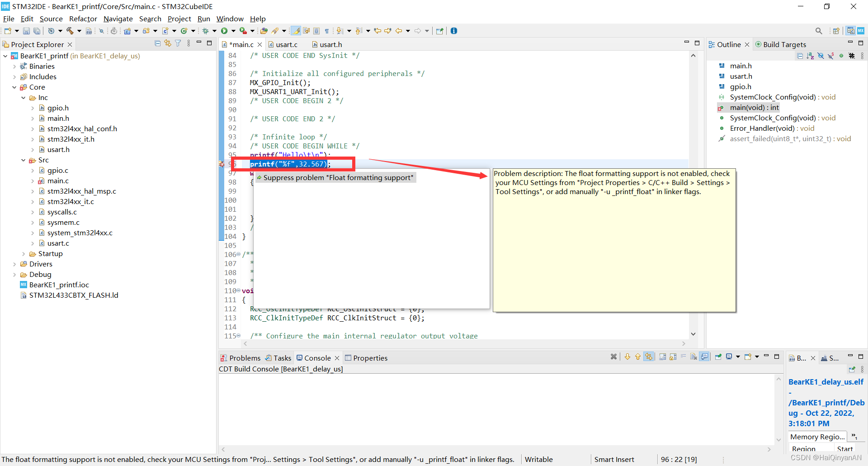868x466 pixels.
Task: Expand the Startup folder
Action: click(x=23, y=254)
